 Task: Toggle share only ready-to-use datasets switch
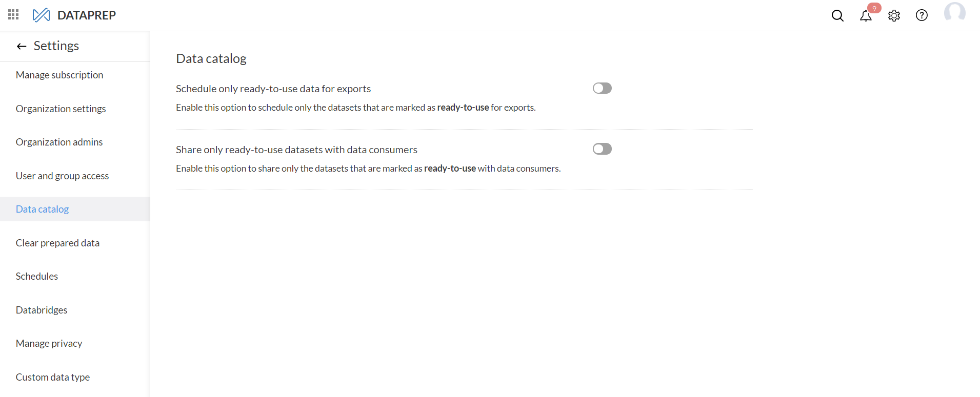[602, 149]
